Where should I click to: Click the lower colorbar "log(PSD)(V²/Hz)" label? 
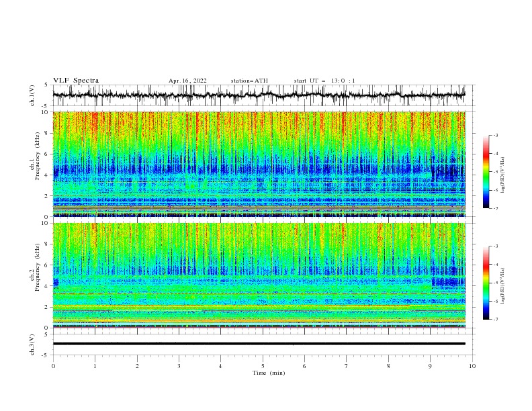point(503,286)
